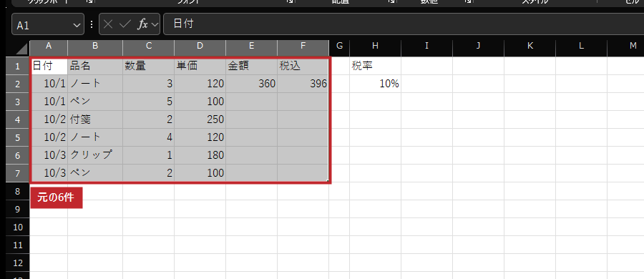Click the Select All corner triangle
The width and height of the screenshot is (644, 279).
tap(21, 49)
